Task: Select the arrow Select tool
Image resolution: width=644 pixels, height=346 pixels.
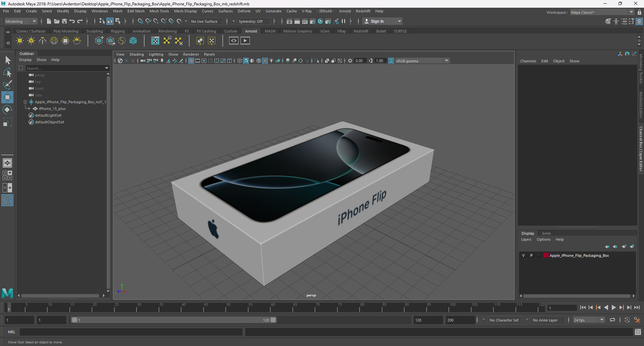Action: coord(7,60)
